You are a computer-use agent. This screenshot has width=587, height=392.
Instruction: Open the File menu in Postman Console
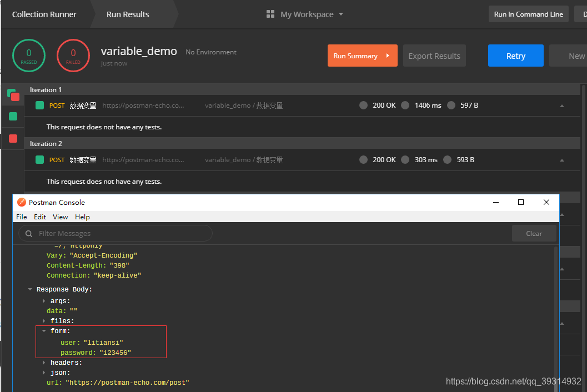(x=21, y=217)
